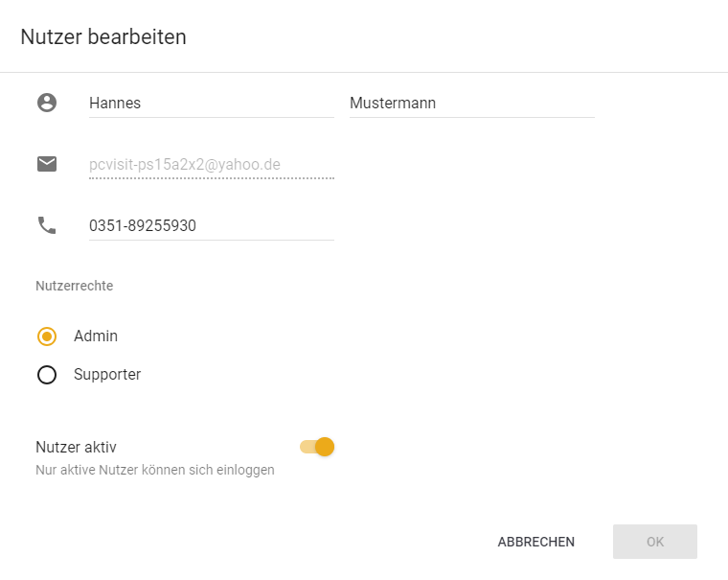The width and height of the screenshot is (728, 580).
Task: Click the email envelope icon
Action: (47, 164)
